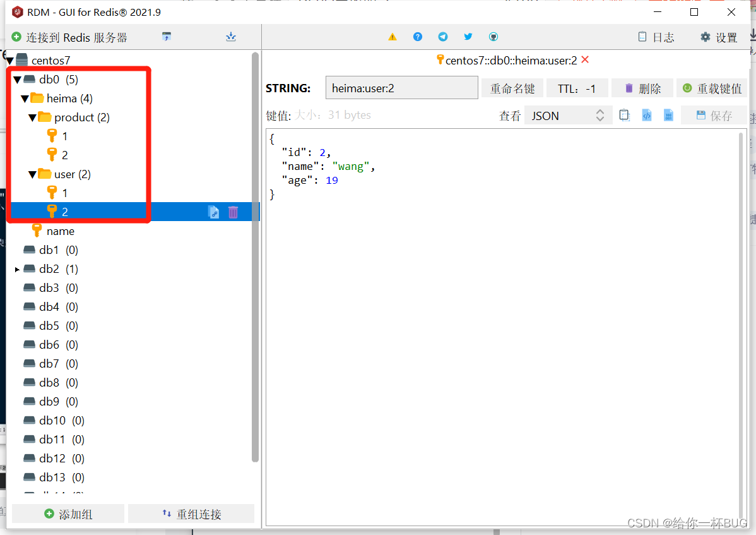Open 设置 settings
The width and height of the screenshot is (756, 535).
point(719,37)
